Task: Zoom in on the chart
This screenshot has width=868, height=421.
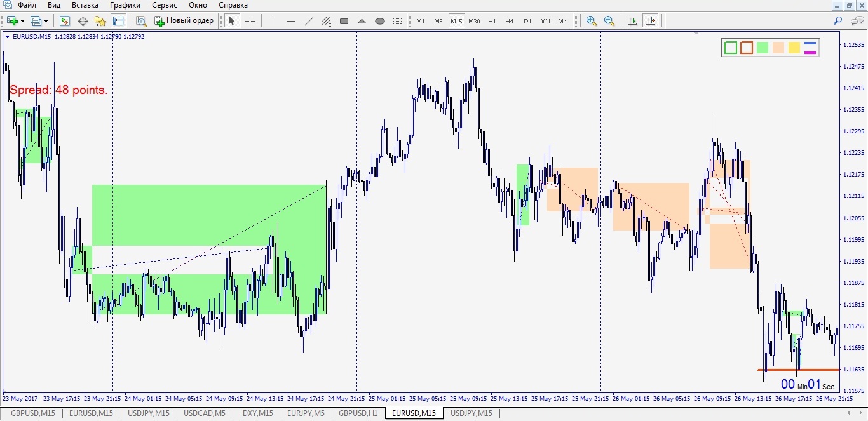Action: click(592, 21)
